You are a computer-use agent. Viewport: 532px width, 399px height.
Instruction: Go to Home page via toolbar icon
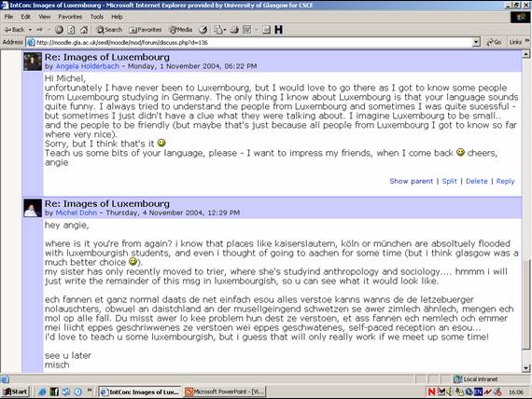click(84, 30)
